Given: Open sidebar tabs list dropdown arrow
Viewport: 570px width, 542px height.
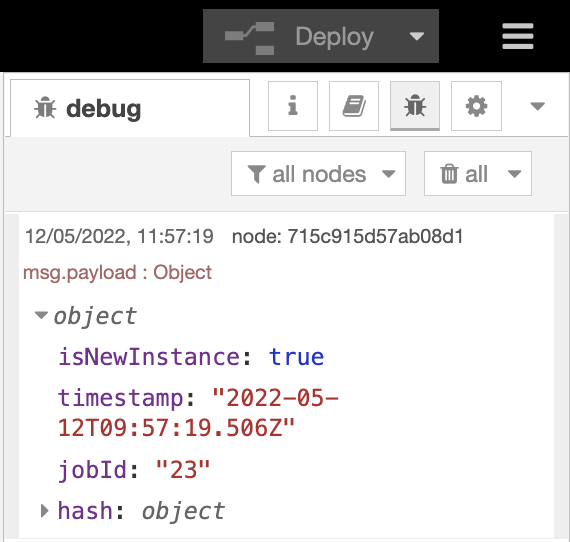Looking at the screenshot, I should click(537, 106).
